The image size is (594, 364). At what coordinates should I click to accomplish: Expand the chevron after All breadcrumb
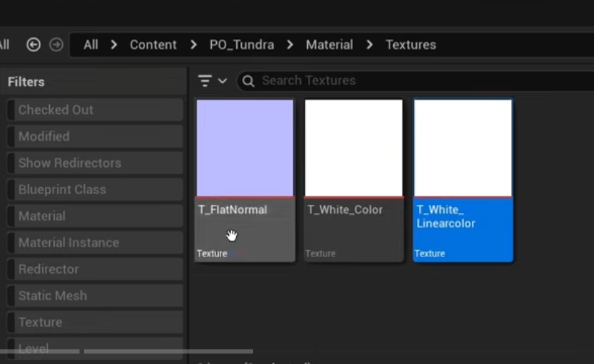114,45
